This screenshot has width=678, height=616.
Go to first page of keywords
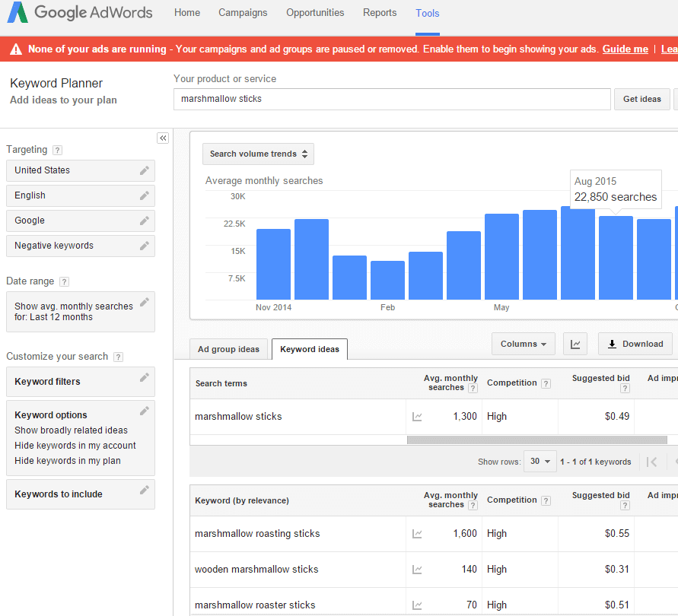click(x=651, y=462)
